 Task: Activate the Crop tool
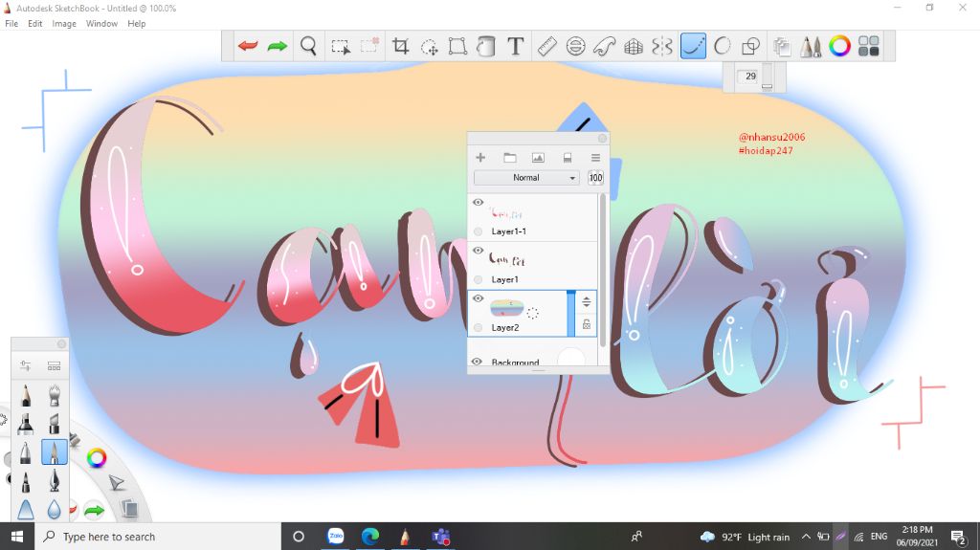[400, 46]
